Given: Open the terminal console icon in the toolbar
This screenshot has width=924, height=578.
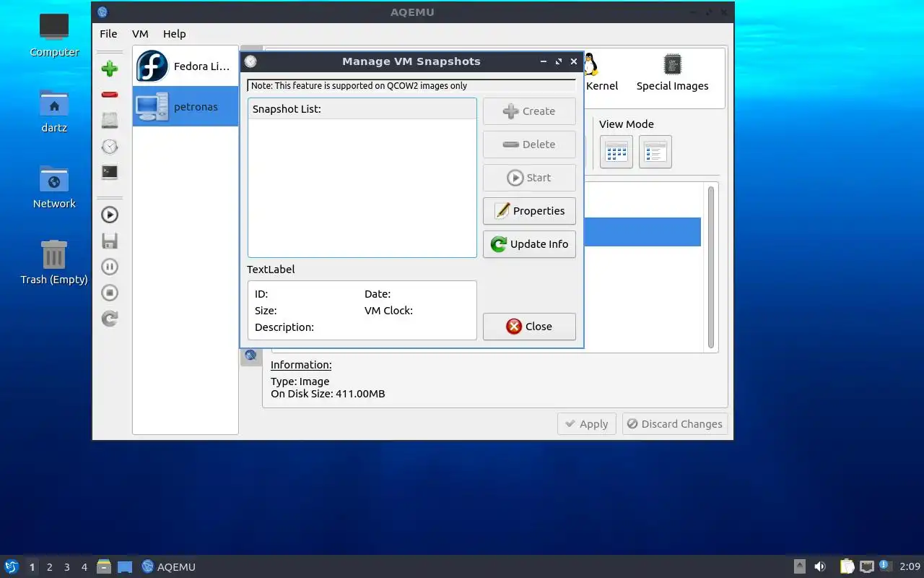Looking at the screenshot, I should (110, 172).
